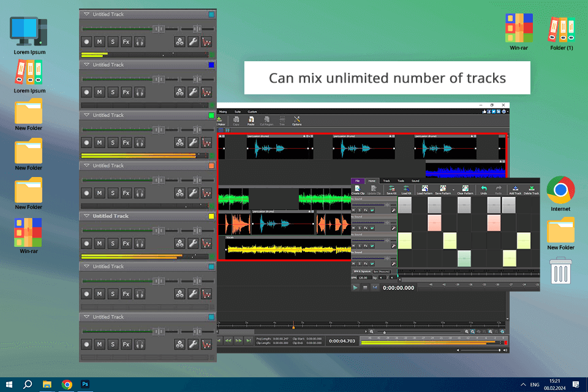The height and width of the screenshot is (392, 588).
Task: Collapse the orange-swatch Untitled Track panel
Action: [86, 165]
